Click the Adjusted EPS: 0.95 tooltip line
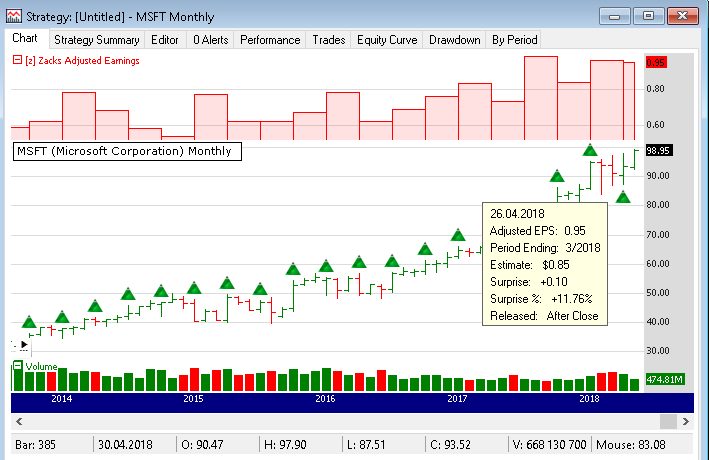Viewport: 709px width, 460px height. coord(538,231)
